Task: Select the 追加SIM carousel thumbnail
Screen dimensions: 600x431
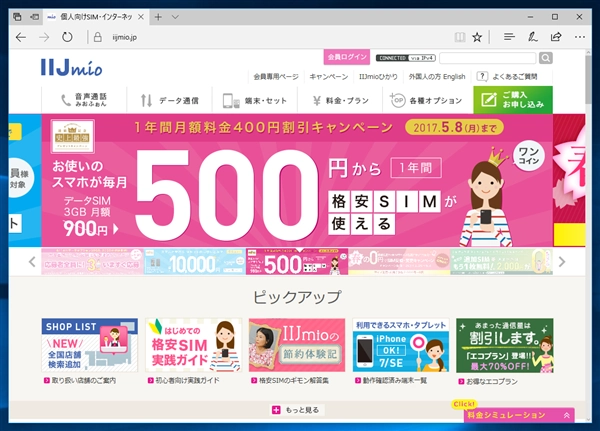Action: (502, 261)
